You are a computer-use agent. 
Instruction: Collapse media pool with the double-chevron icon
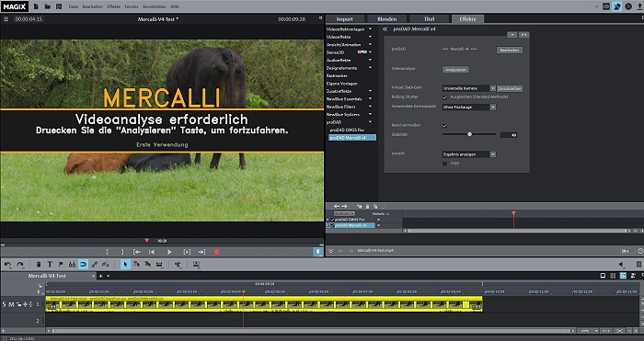pyautogui.click(x=331, y=251)
